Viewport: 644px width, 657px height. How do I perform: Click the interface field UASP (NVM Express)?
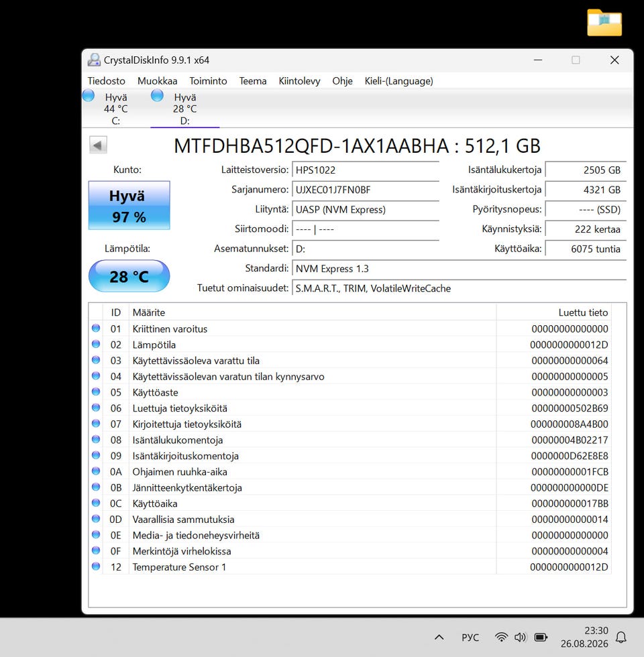click(365, 209)
